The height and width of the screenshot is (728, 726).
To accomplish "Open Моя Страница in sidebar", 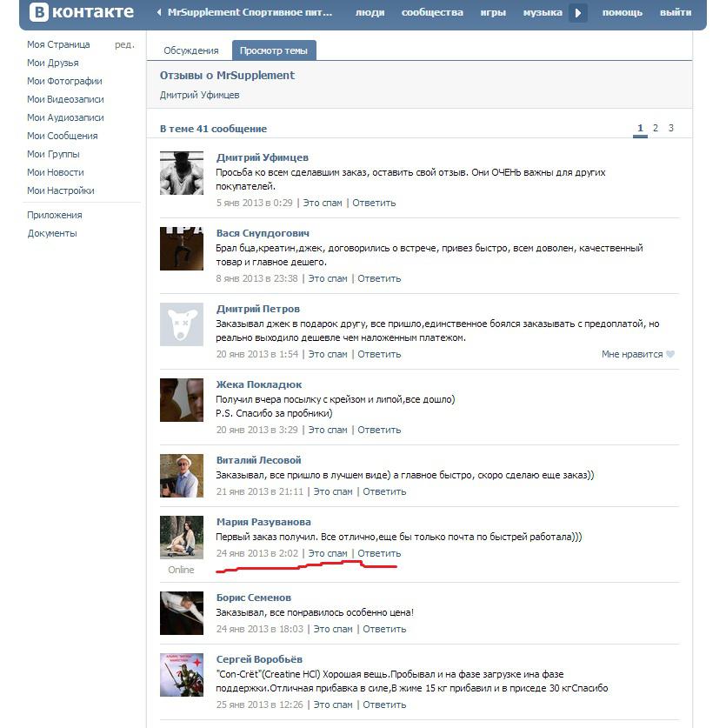I will 58,44.
